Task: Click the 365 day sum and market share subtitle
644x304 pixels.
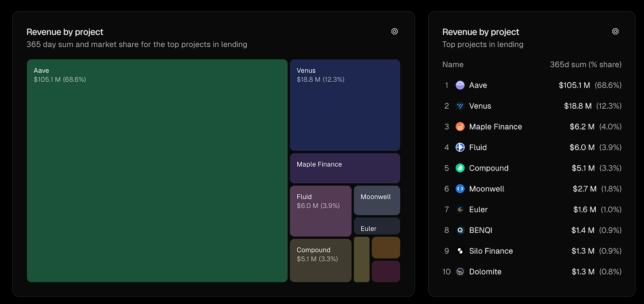Action: pos(137,44)
